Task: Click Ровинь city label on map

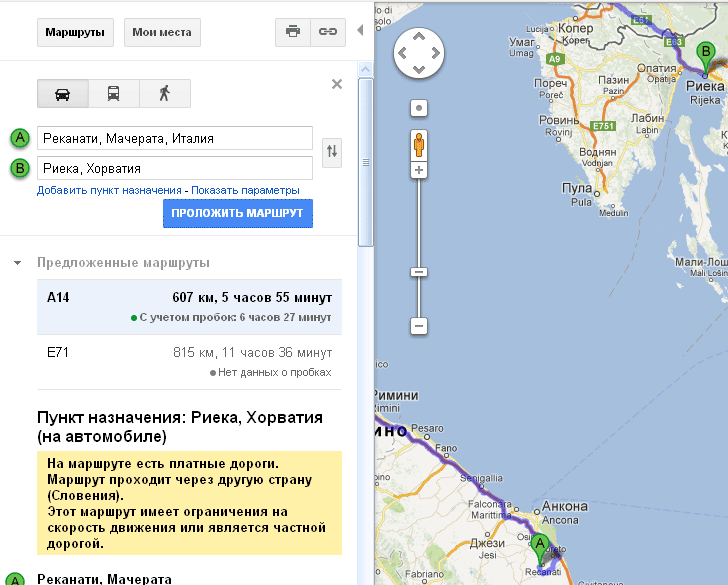Action: [x=559, y=120]
